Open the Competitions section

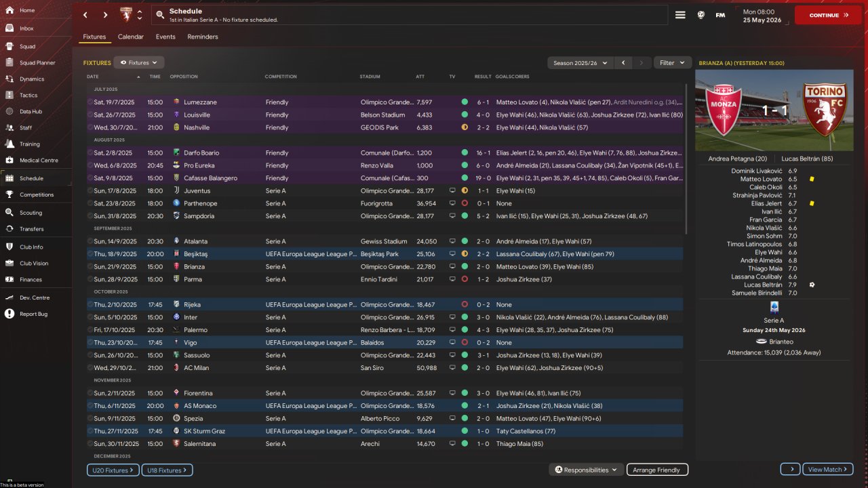pyautogui.click(x=36, y=195)
